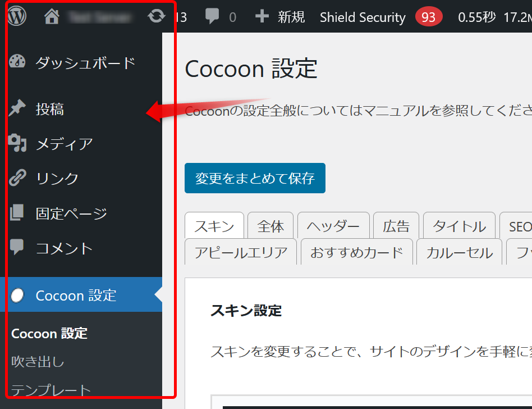Image resolution: width=532 pixels, height=409 pixels.
Task: Switch to the スキン tab
Action: pyautogui.click(x=214, y=225)
